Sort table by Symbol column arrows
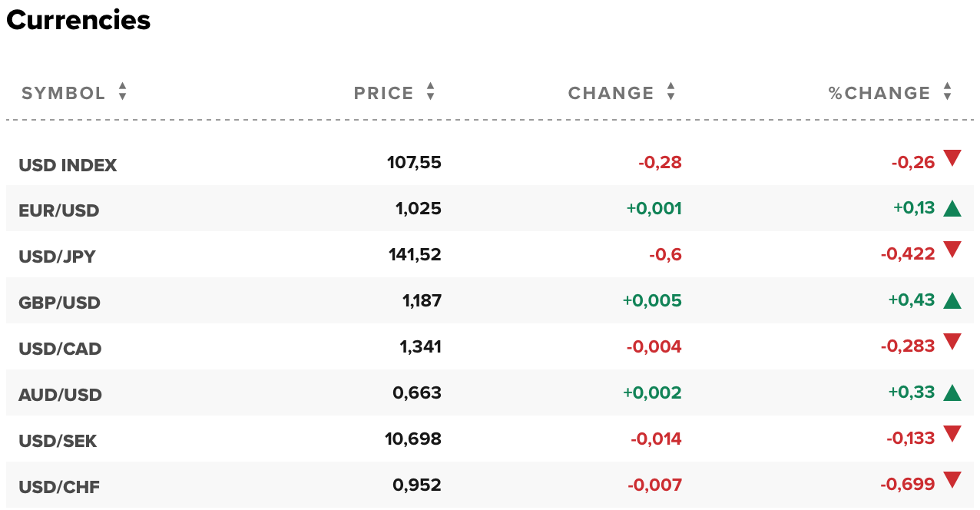 coord(122,92)
